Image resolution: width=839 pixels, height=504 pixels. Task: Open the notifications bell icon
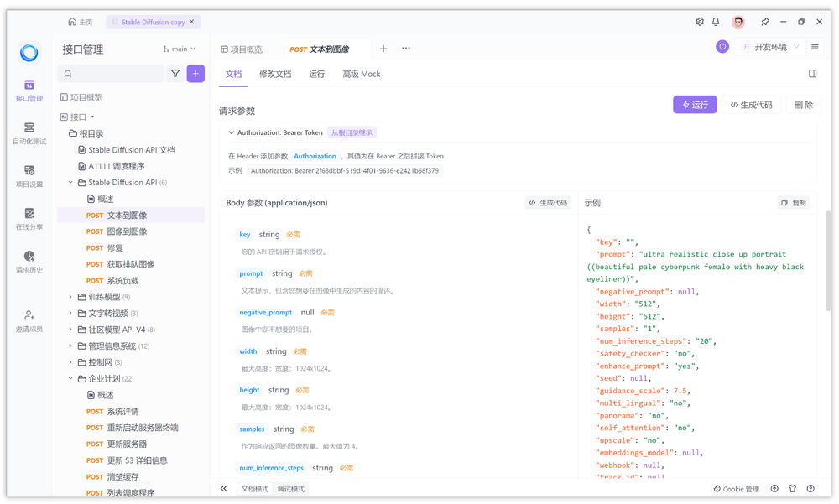click(716, 22)
